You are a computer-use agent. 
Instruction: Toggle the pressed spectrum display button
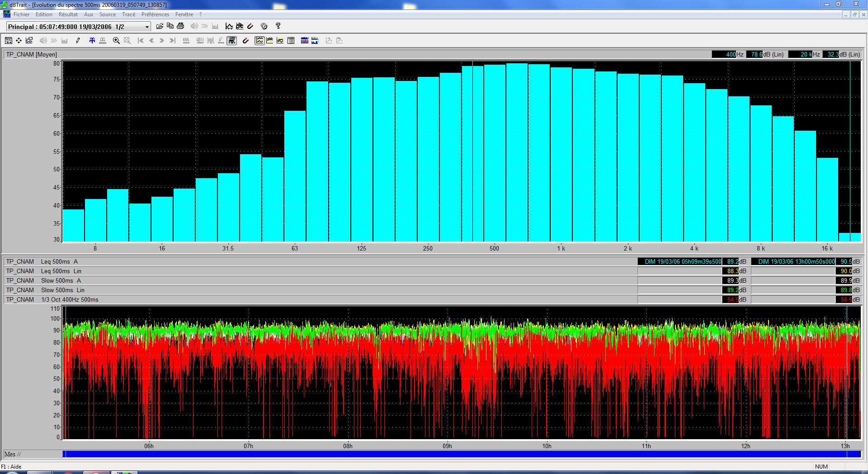231,41
